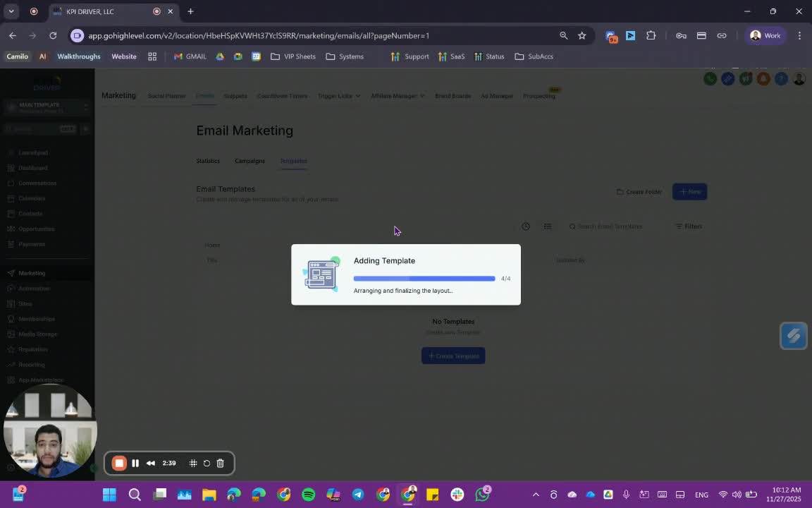The width and height of the screenshot is (812, 508).
Task: Open the Filters button
Action: [689, 226]
